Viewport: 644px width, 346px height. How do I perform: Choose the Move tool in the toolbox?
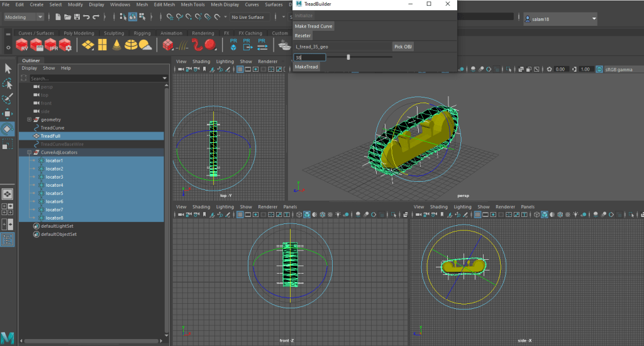click(8, 114)
